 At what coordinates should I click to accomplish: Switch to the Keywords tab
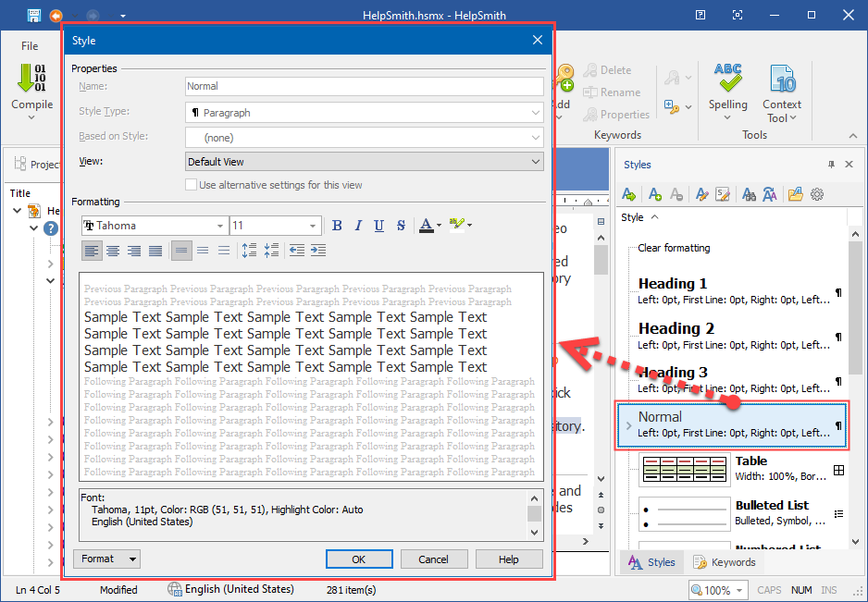724,562
